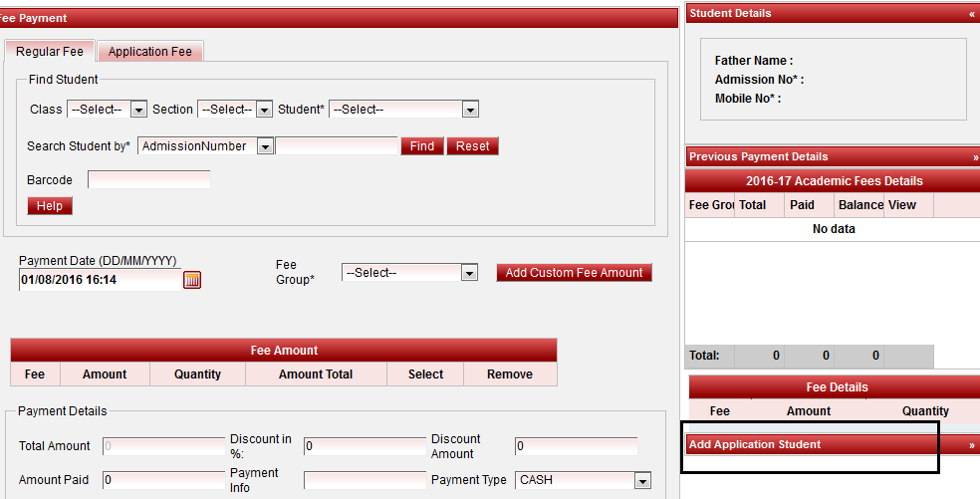The height and width of the screenshot is (499, 980).
Task: Click the Find button
Action: (x=422, y=146)
